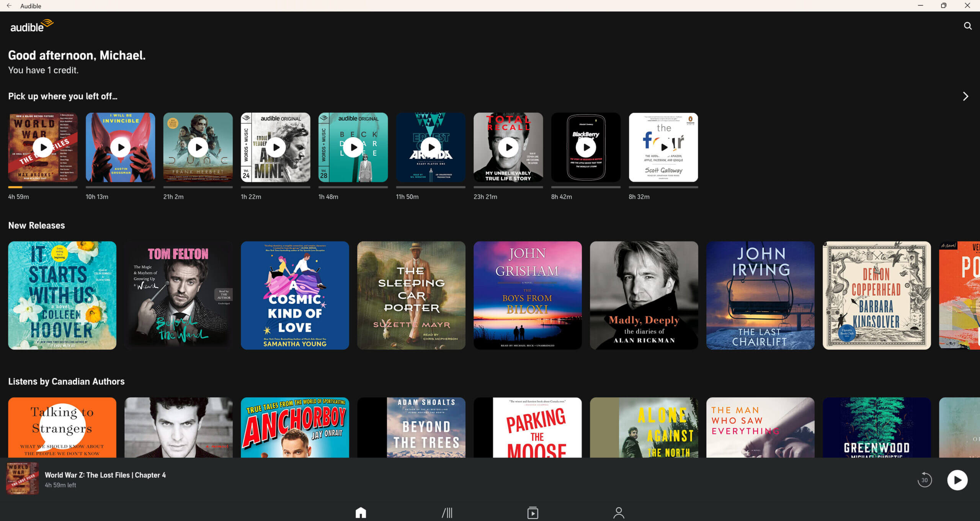980x521 pixels.
Task: Play Beck Dear Life audible original
Action: (353, 147)
